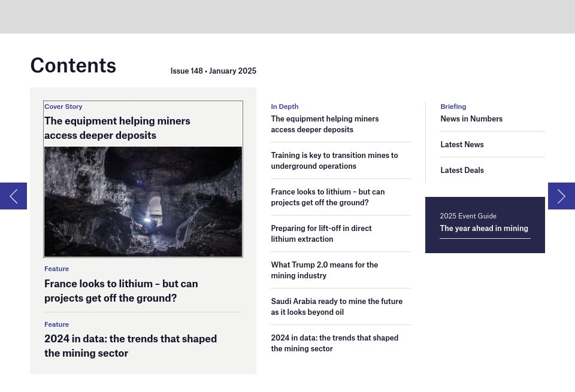Click the In Depth section heading
Viewport: 575px width, 392px height.
pyautogui.click(x=285, y=107)
